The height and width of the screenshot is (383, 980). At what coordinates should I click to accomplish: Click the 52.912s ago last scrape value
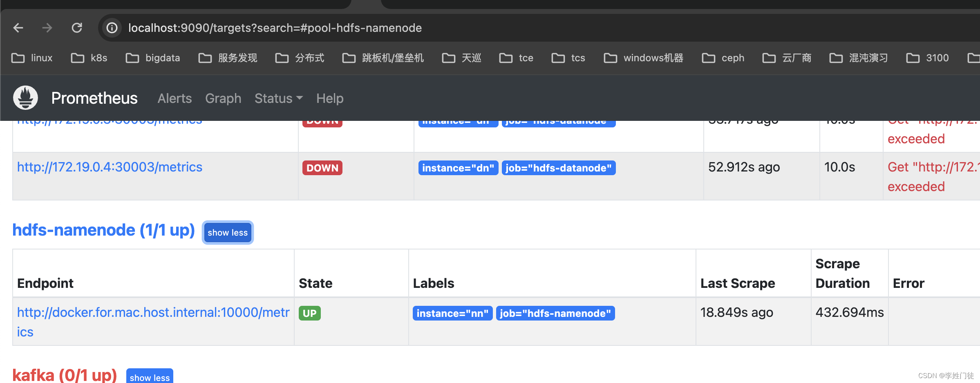tap(744, 167)
